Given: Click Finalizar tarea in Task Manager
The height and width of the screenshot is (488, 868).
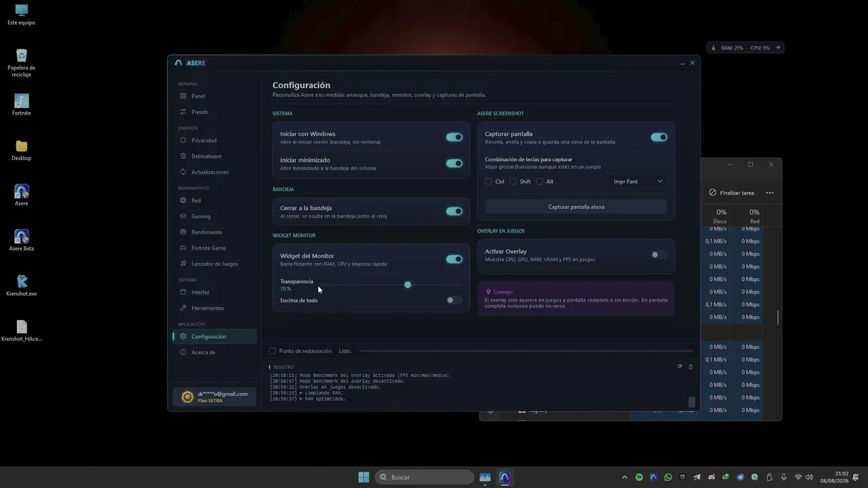Looking at the screenshot, I should tap(732, 193).
